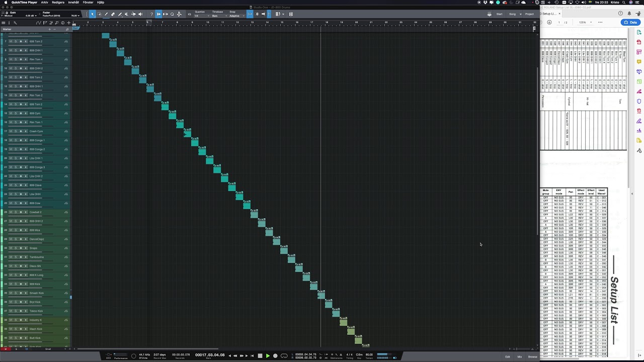Open the Snap Adaptive dropdown

pyautogui.click(x=236, y=16)
